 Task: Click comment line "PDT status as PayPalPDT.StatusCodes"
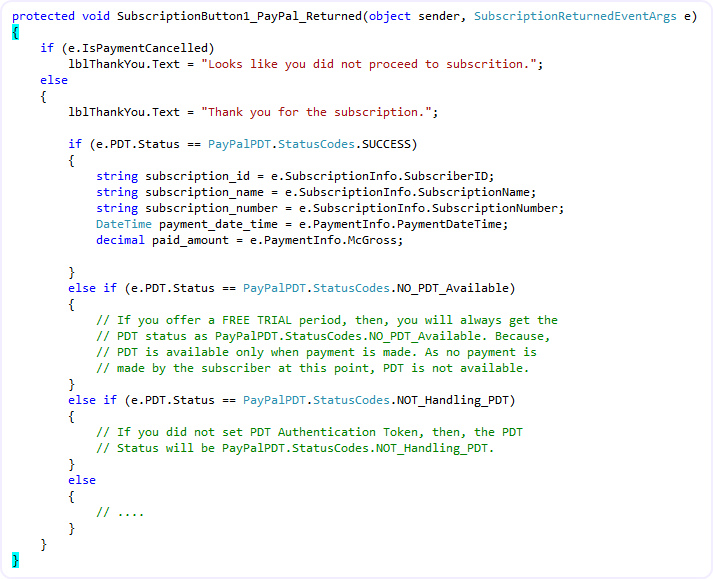click(323, 336)
